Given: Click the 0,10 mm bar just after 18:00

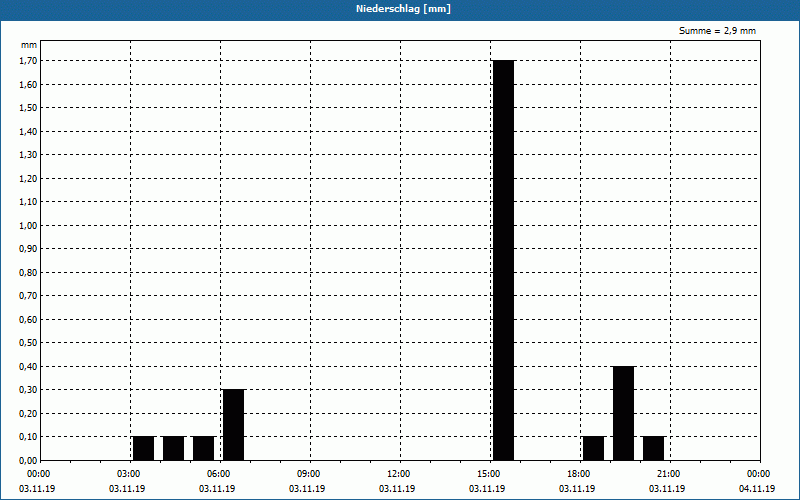Looking at the screenshot, I should [x=593, y=448].
